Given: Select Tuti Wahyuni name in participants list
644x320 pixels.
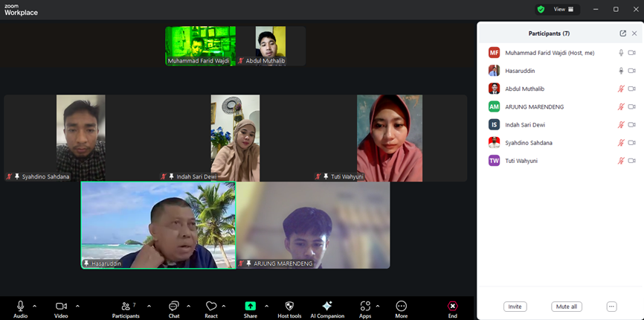Looking at the screenshot, I should point(521,161).
